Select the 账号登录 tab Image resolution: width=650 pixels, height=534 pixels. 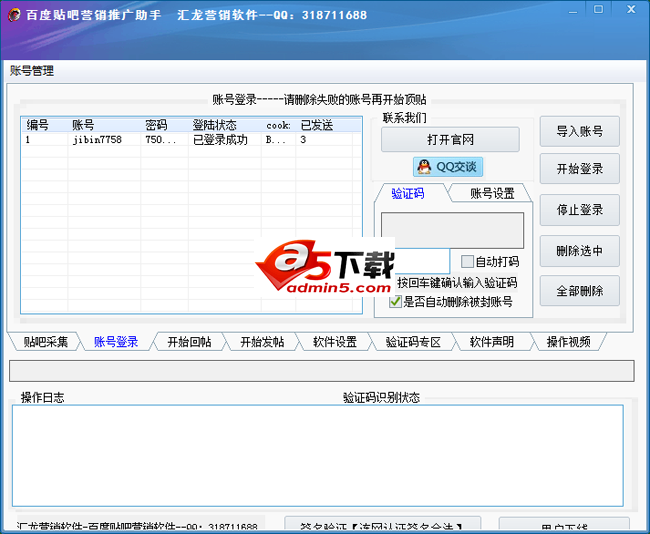(116, 342)
